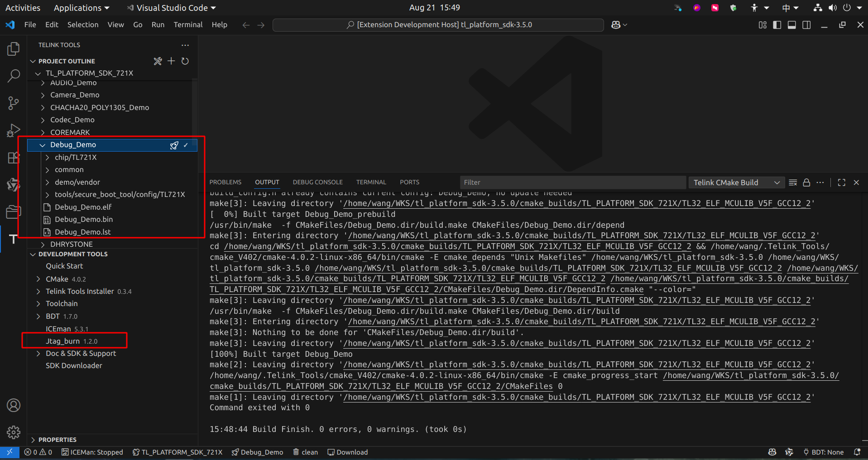
Task: Open the Telink Tools activity bar icon
Action: coord(13,239)
